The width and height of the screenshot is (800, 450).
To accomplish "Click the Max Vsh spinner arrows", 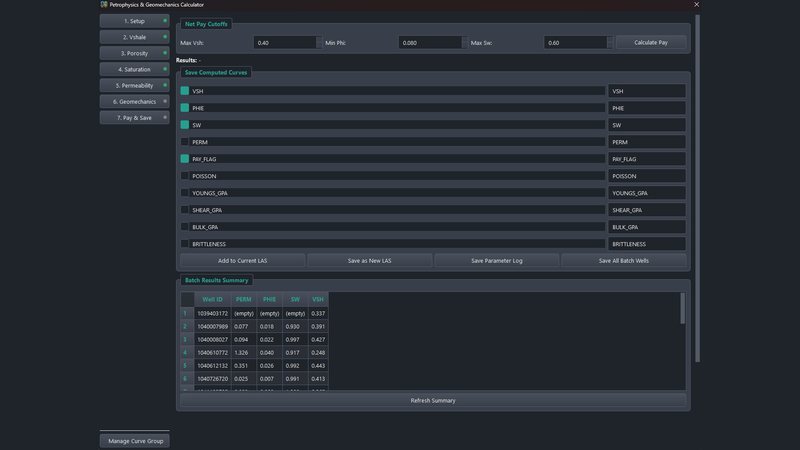I will click(x=319, y=43).
